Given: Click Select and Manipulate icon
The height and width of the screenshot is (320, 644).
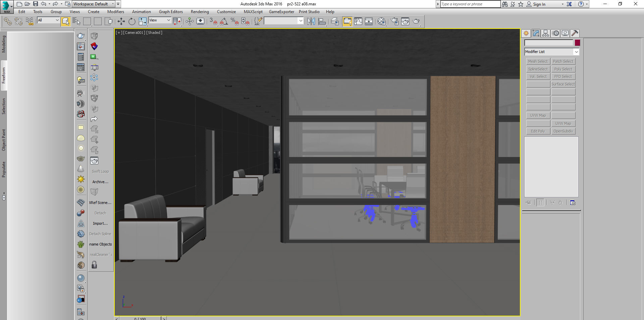Looking at the screenshot, I should coord(190,21).
